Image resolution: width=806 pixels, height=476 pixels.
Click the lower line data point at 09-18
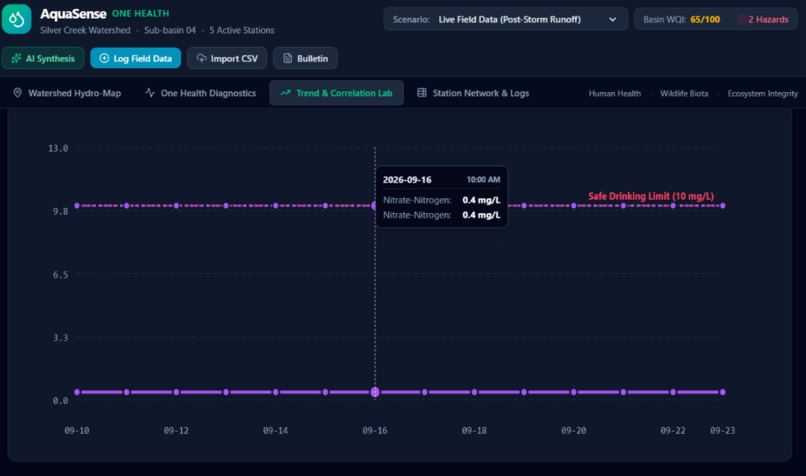click(x=474, y=392)
